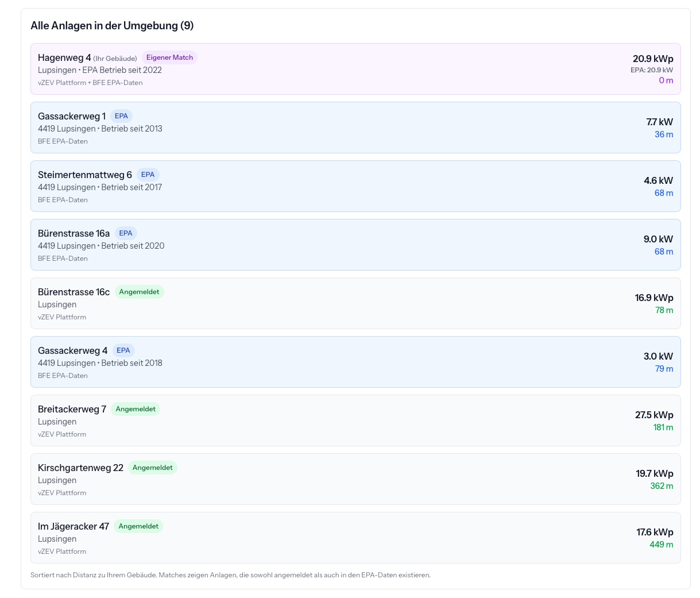Open the Breitackerweg 7 list entry
This screenshot has height=598, width=700.
pos(355,420)
